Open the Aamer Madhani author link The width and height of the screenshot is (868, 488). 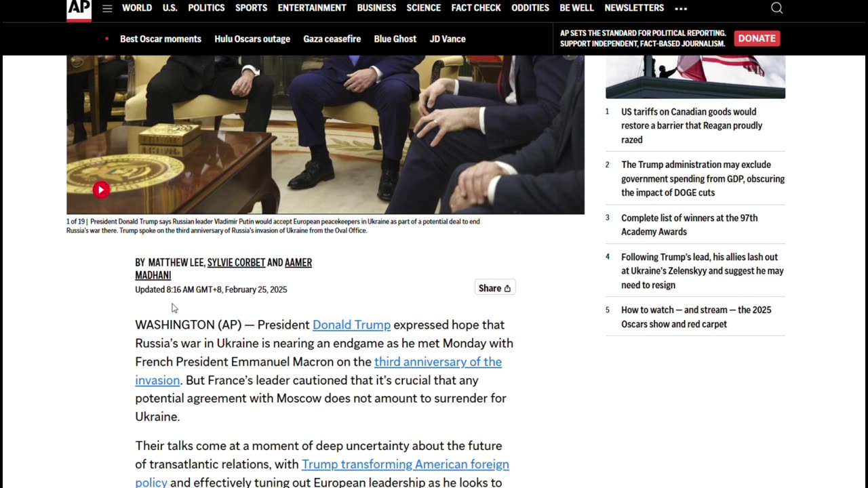point(223,269)
